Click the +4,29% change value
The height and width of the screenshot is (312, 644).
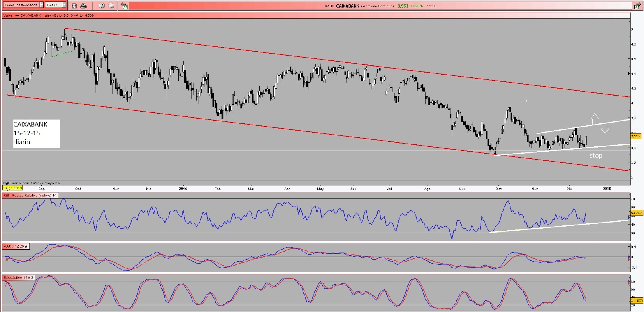pos(416,6)
